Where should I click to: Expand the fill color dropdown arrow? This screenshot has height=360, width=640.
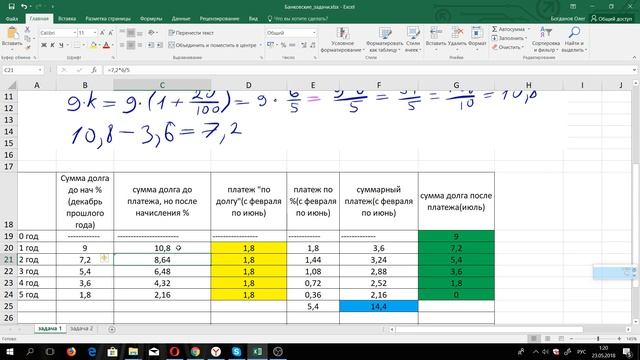pyautogui.click(x=99, y=45)
